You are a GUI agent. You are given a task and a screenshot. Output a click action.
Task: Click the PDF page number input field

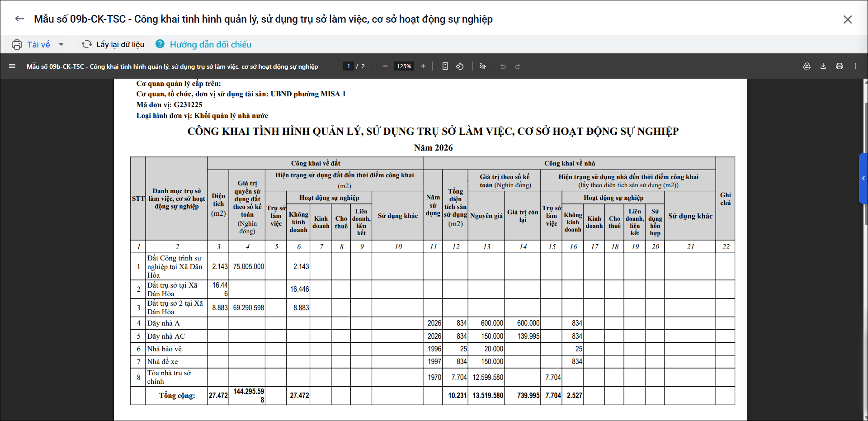click(x=348, y=66)
